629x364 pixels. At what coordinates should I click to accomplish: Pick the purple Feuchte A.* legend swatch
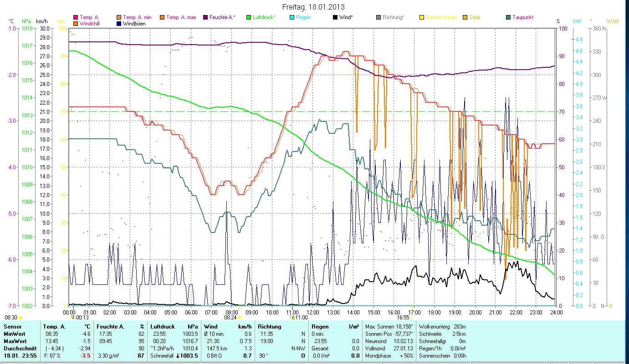[205, 17]
